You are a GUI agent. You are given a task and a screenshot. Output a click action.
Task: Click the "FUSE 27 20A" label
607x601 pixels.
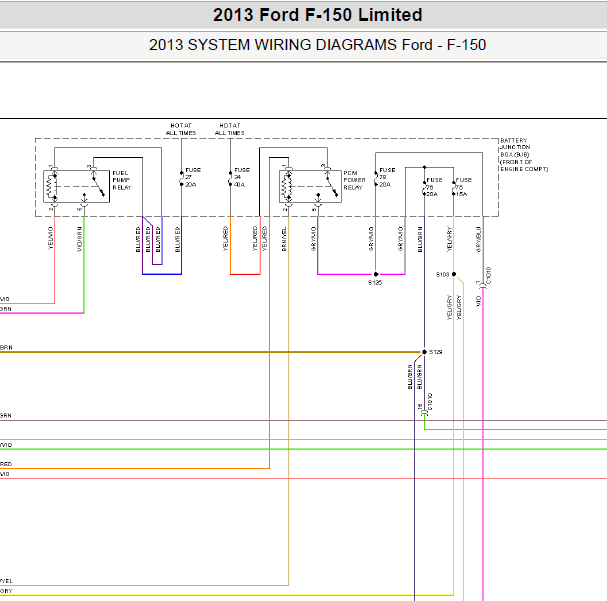pyautogui.click(x=193, y=177)
